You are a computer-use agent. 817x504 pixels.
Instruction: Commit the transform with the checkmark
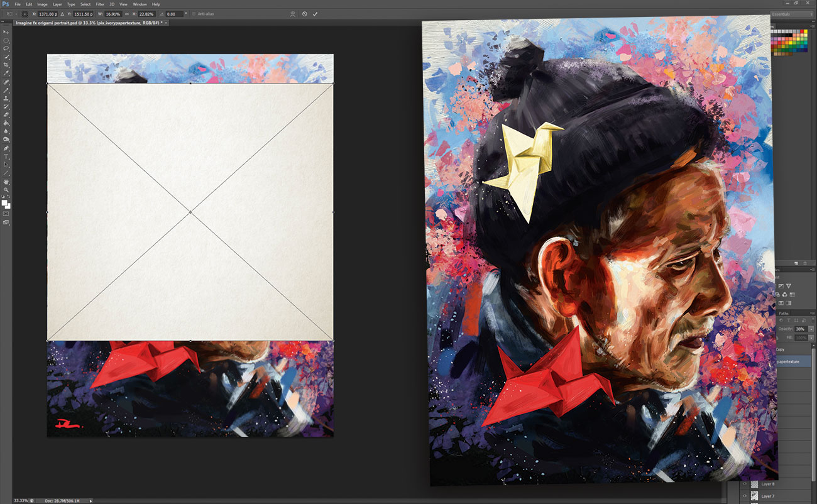tap(315, 14)
